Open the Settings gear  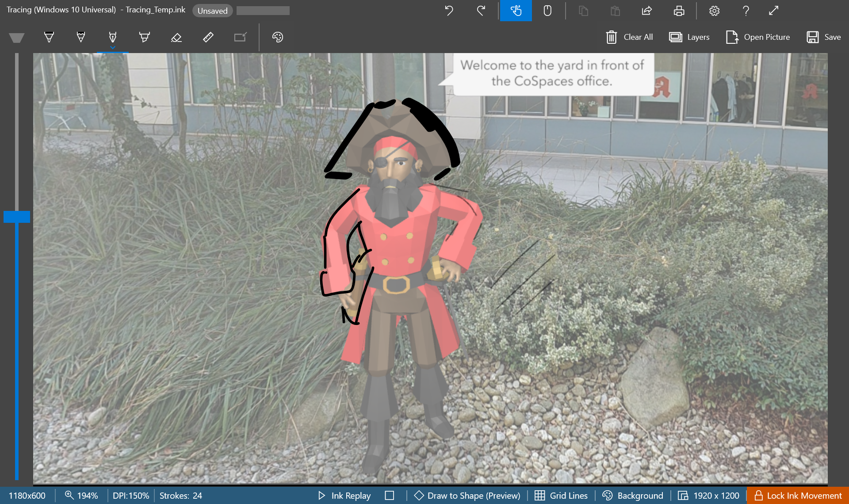tap(714, 11)
